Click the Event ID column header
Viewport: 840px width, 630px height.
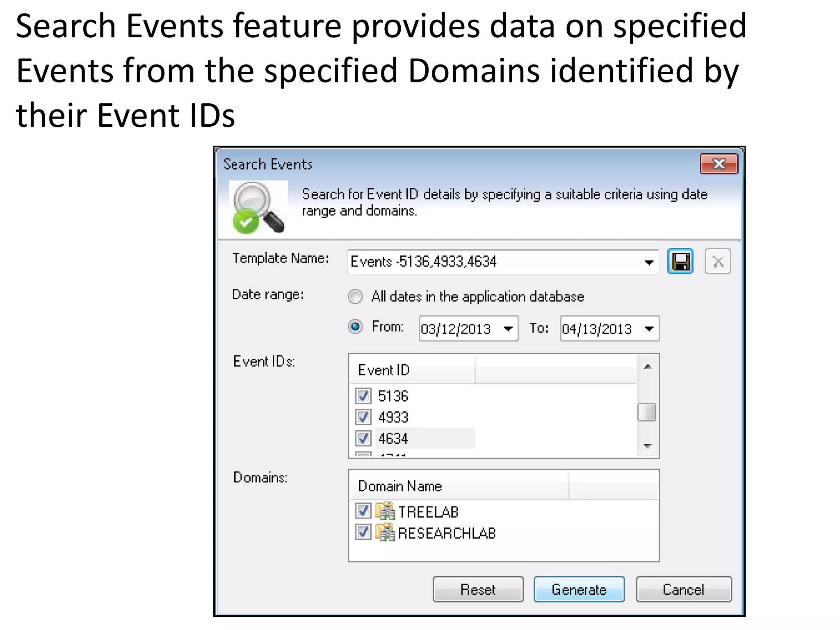click(x=412, y=370)
